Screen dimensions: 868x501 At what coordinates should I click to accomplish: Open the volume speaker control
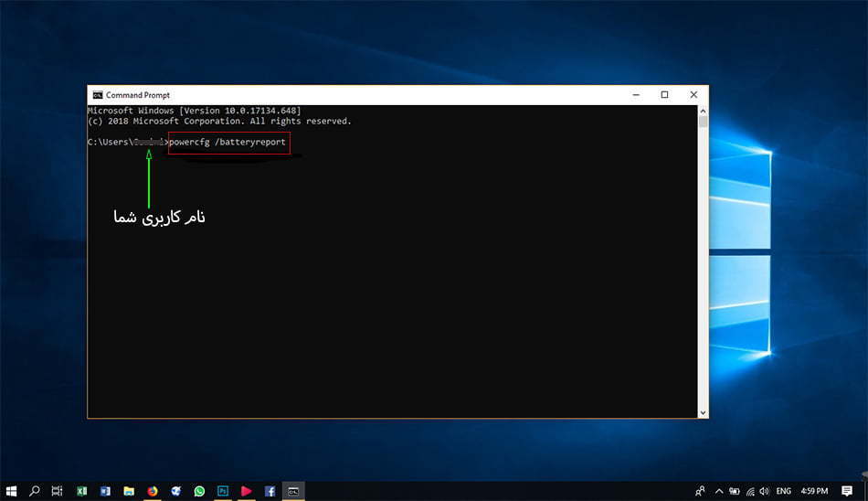click(765, 491)
